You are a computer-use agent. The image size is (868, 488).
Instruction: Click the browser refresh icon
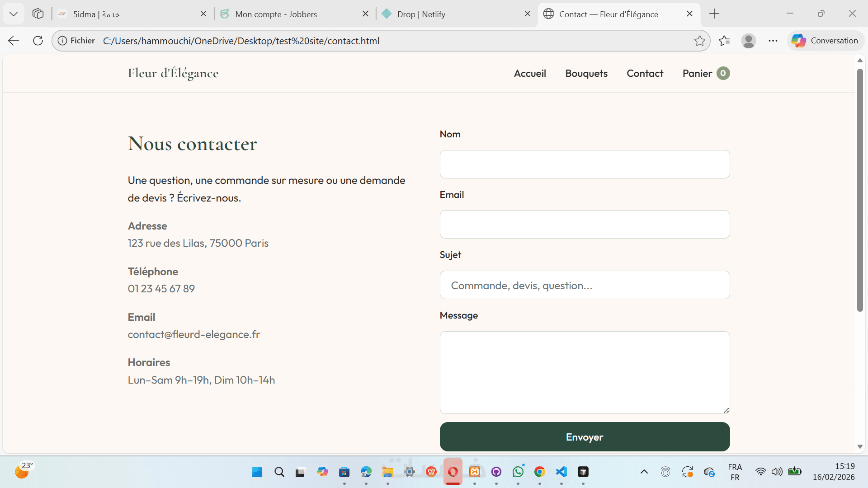coord(38,41)
